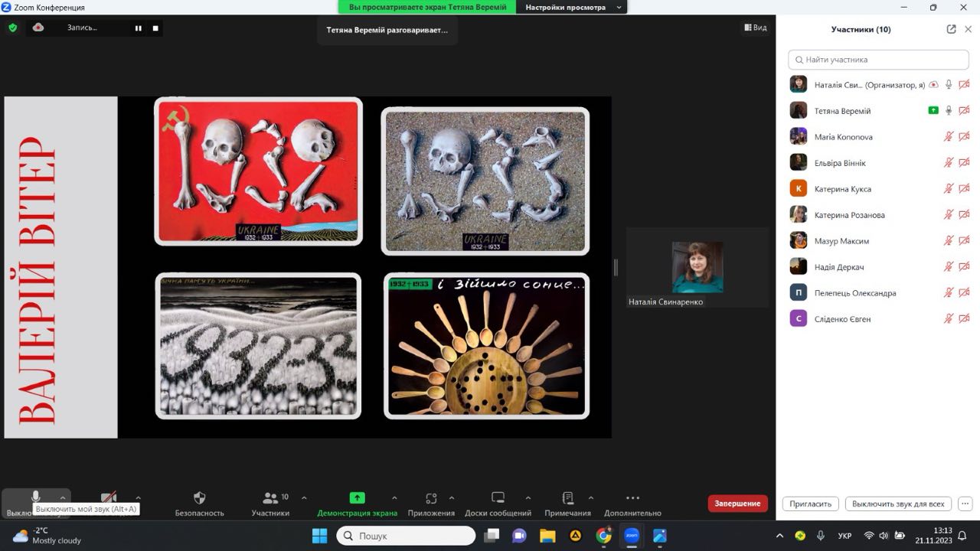Image resolution: width=980 pixels, height=551 pixels.
Task: Toggle microphone icon for Тетяна Веремій
Action: pos(949,111)
